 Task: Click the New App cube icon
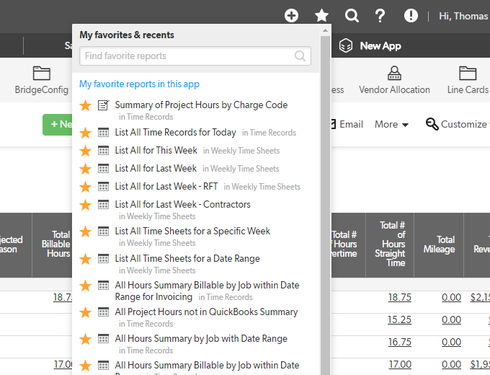345,46
